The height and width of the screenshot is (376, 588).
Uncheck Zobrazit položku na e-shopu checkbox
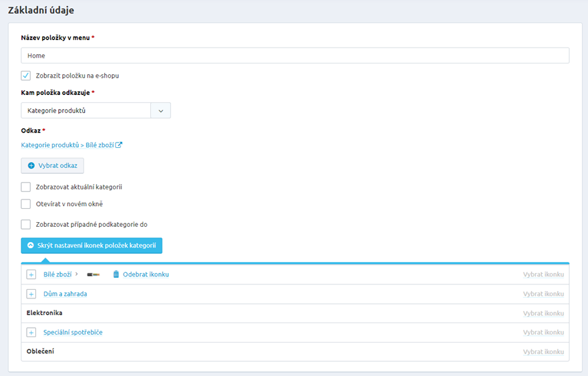(26, 76)
